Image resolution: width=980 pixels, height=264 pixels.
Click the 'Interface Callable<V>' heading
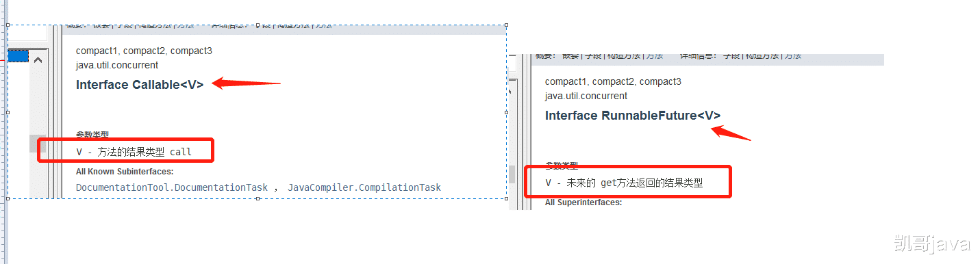(140, 85)
